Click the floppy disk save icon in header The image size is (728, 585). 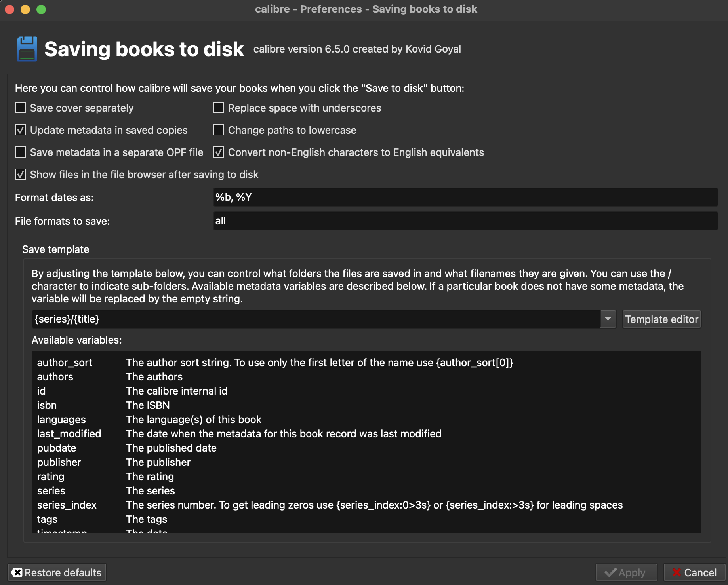(27, 49)
